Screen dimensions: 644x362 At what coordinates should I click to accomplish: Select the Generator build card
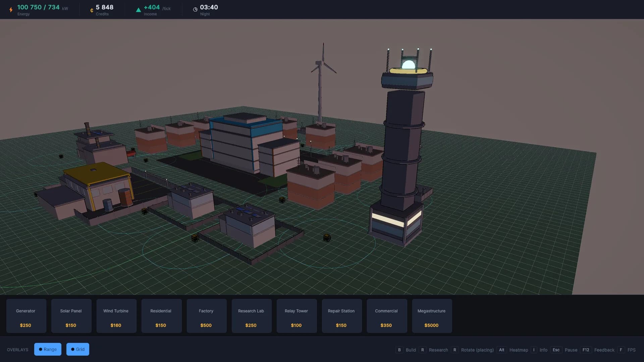pyautogui.click(x=26, y=316)
